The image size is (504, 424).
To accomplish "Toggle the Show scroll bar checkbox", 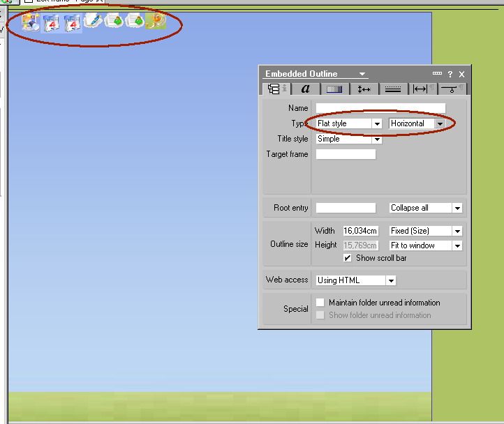I will tap(348, 258).
